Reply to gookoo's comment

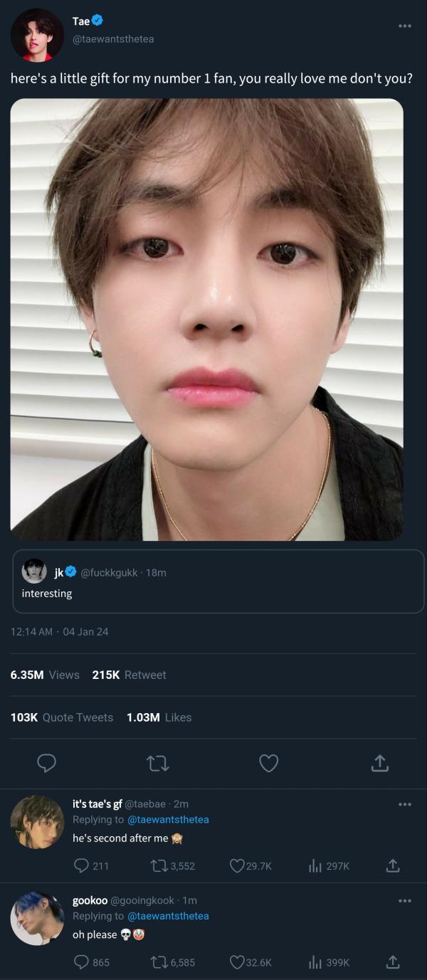[x=82, y=962]
